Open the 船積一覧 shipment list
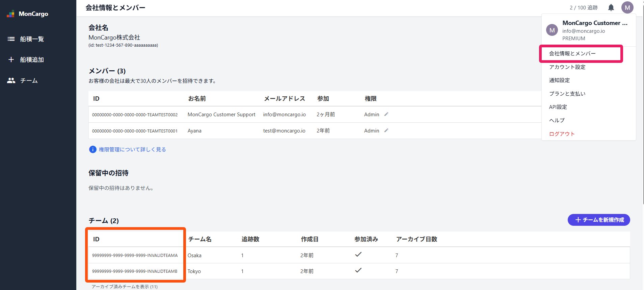This screenshot has width=644, height=290. 32,39
